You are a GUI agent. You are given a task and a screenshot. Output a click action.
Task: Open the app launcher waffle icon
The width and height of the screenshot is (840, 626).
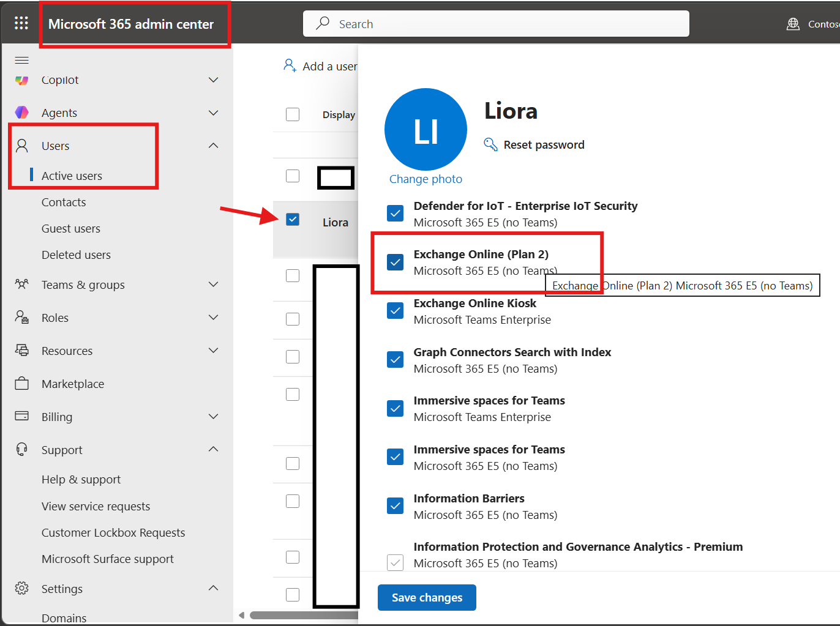tap(21, 23)
